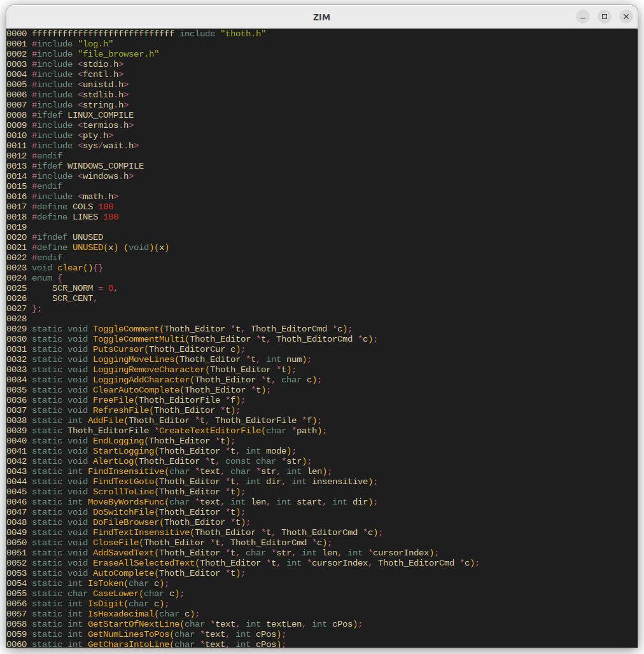Click <math.h> on line 0016
Viewport: 644px width, 654px height.
pos(98,196)
